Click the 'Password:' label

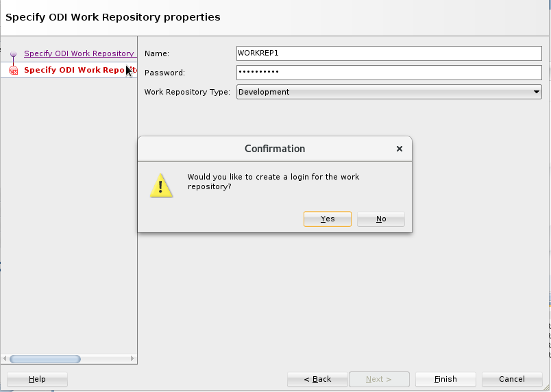(164, 73)
